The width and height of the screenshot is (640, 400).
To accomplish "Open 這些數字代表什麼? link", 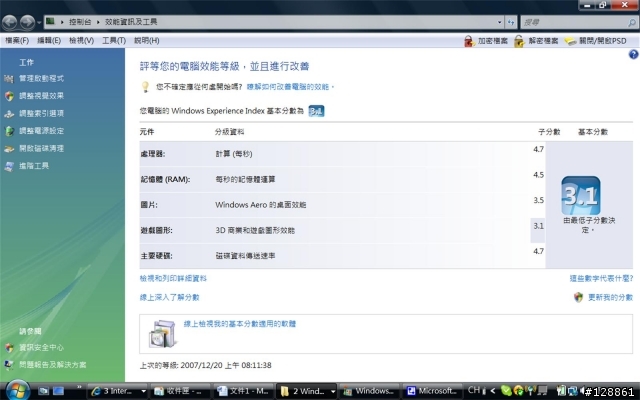I will tap(601, 278).
